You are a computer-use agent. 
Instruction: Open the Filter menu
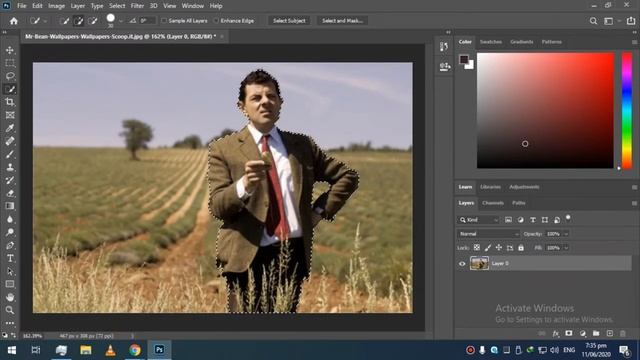(137, 6)
